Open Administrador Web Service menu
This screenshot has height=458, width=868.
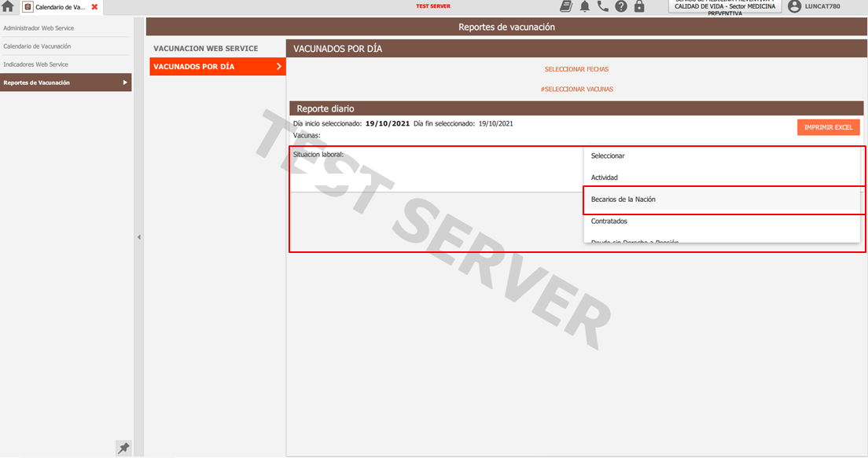39,28
